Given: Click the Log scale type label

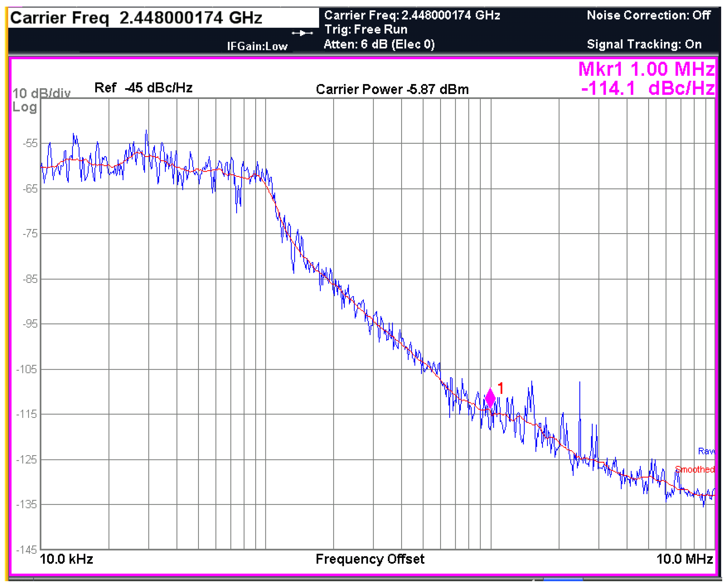Looking at the screenshot, I should [x=24, y=107].
